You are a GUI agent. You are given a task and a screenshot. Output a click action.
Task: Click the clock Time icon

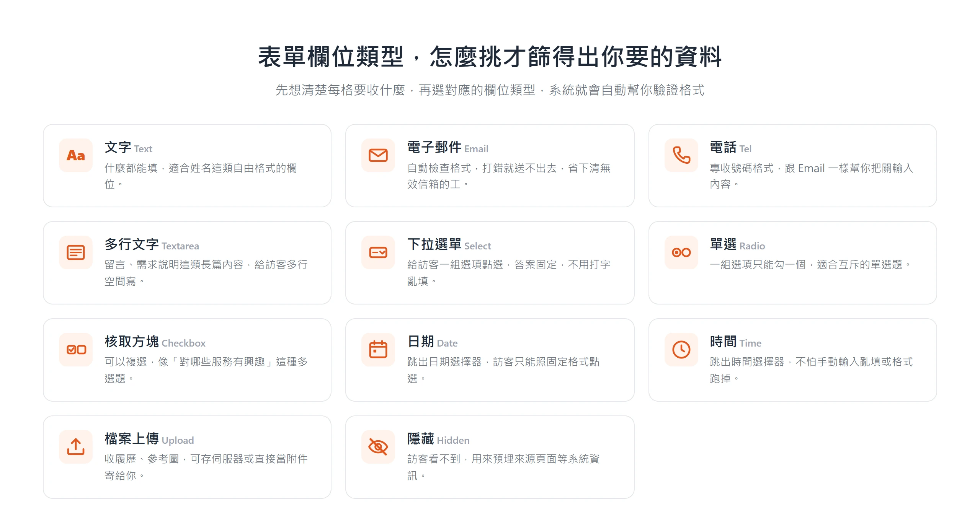(x=681, y=350)
